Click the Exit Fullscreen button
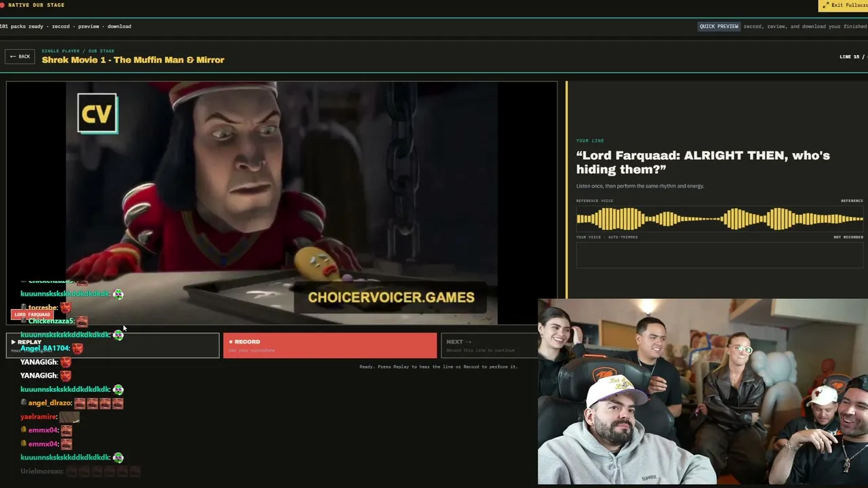Screen dimensions: 868x488 844,5
